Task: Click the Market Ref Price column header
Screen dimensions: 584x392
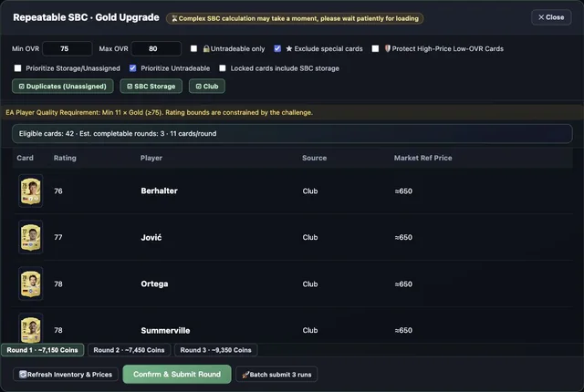Action: tap(422, 158)
